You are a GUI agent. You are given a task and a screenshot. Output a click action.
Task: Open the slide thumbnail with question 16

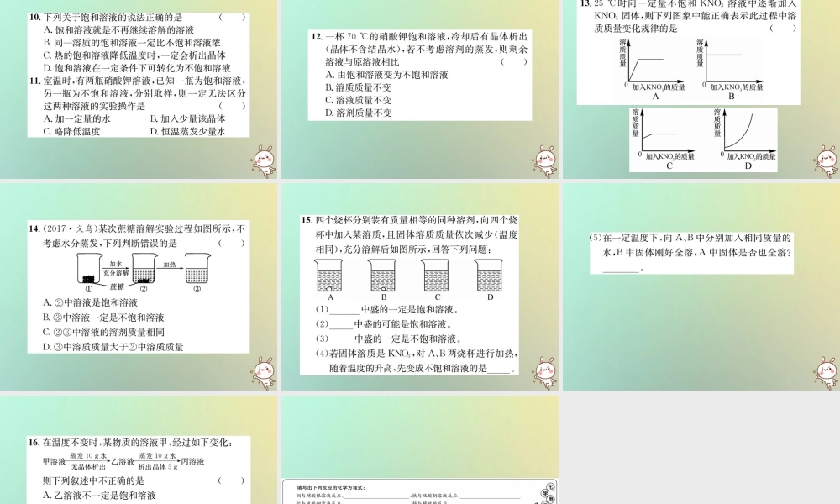click(x=139, y=450)
